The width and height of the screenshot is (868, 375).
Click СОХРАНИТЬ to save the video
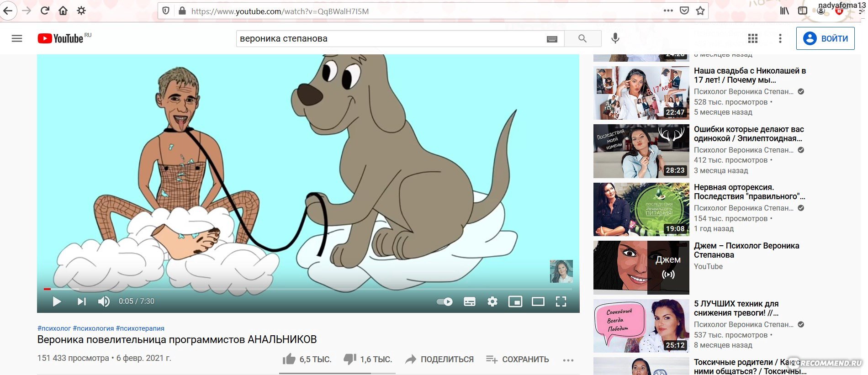pyautogui.click(x=518, y=359)
